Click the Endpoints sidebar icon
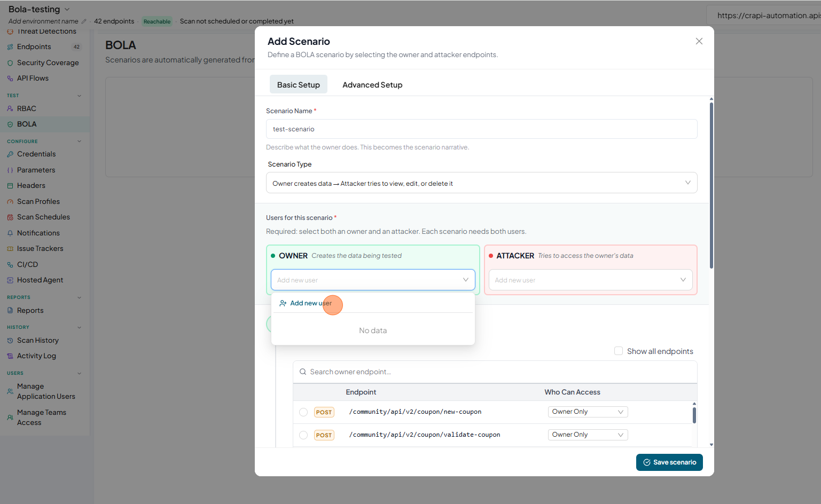821x504 pixels. tap(10, 47)
